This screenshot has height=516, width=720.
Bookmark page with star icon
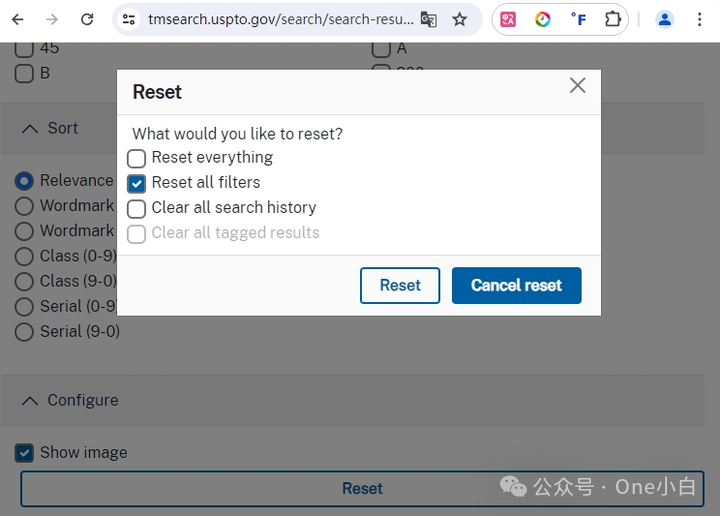point(459,19)
